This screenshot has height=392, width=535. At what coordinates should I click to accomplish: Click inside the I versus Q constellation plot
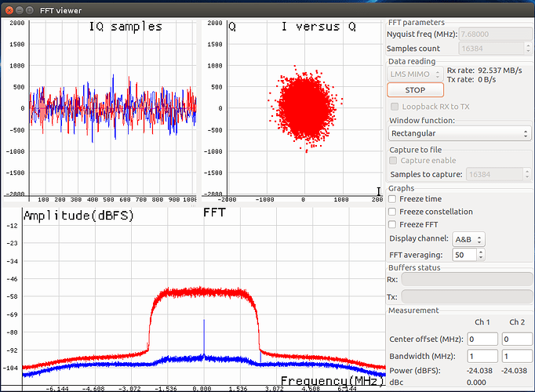point(304,108)
